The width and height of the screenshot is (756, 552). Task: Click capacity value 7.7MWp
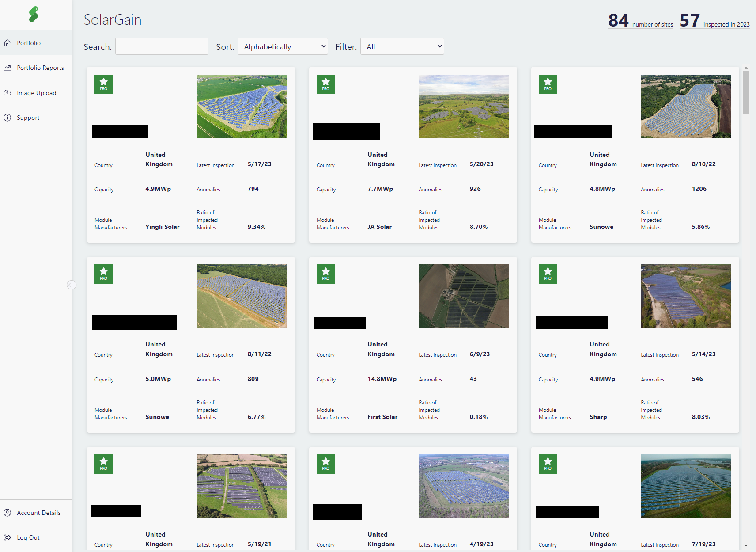380,189
